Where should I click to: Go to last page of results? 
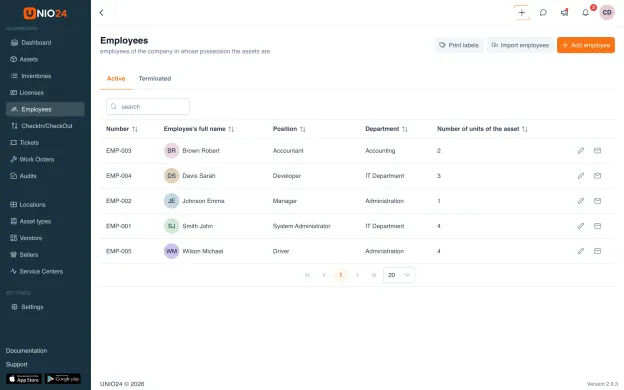[374, 275]
